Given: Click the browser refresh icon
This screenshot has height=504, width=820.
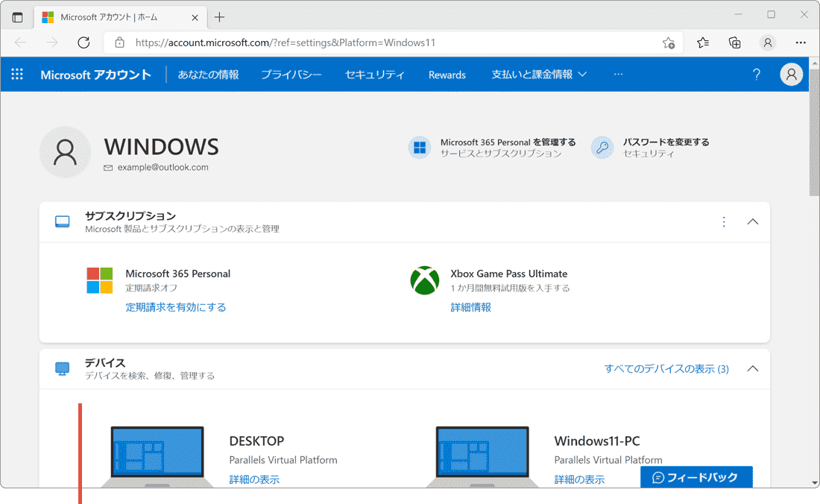Looking at the screenshot, I should [x=83, y=42].
